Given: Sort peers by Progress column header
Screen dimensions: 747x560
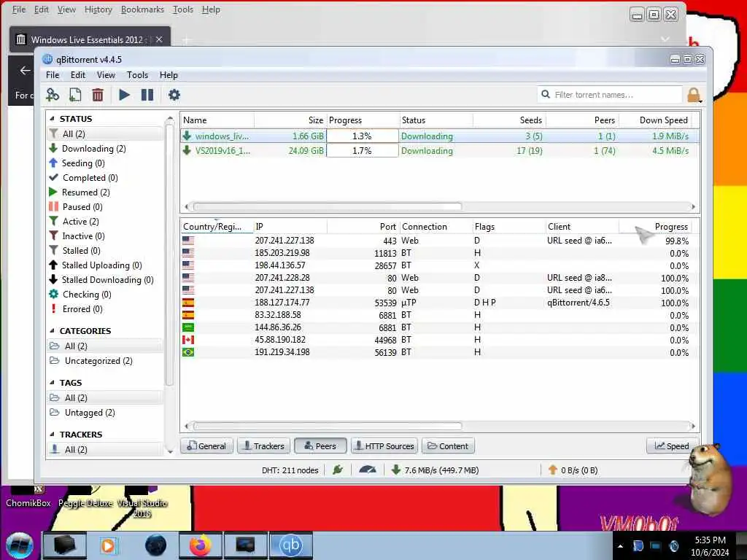Looking at the screenshot, I should [x=656, y=227].
